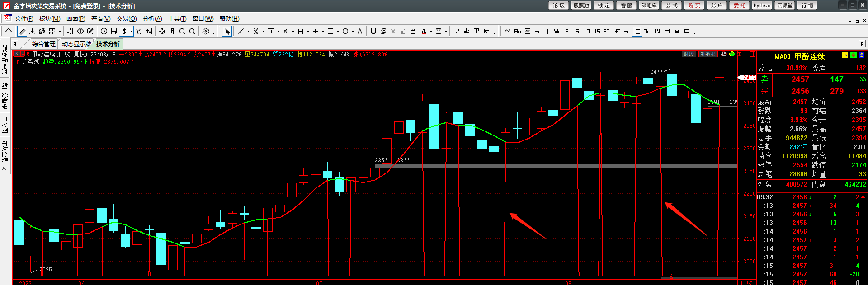Image resolution: width=868 pixels, height=285 pixels.
Task: Toggle the magnet snap icon
Action: [373, 31]
